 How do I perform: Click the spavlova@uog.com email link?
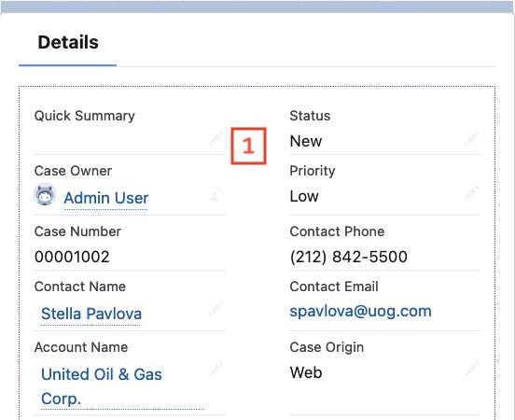[361, 311]
